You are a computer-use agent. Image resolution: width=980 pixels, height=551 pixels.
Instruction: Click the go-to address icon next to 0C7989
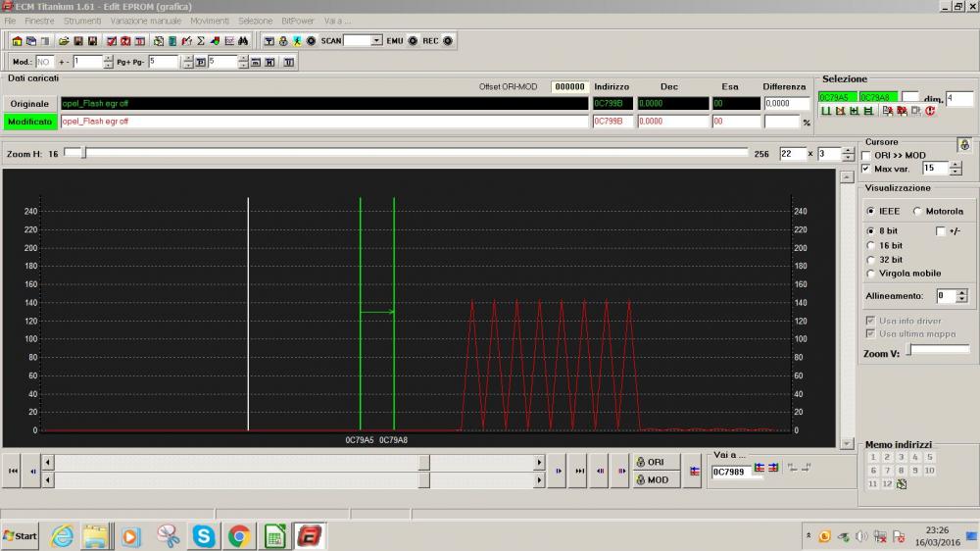tap(759, 468)
